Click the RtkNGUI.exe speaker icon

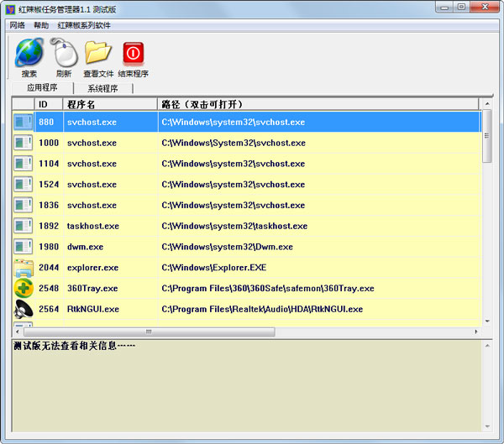tap(24, 309)
